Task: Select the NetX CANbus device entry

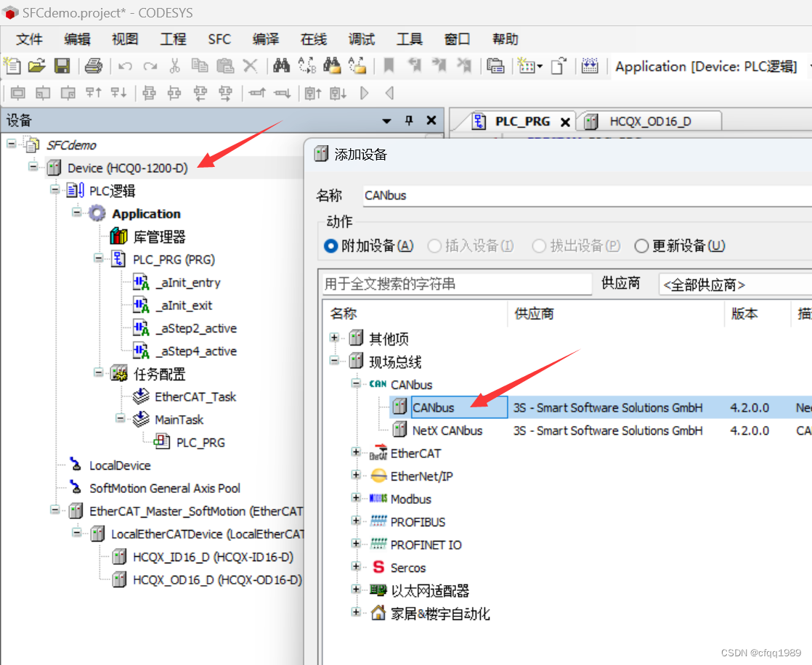Action: pyautogui.click(x=447, y=431)
